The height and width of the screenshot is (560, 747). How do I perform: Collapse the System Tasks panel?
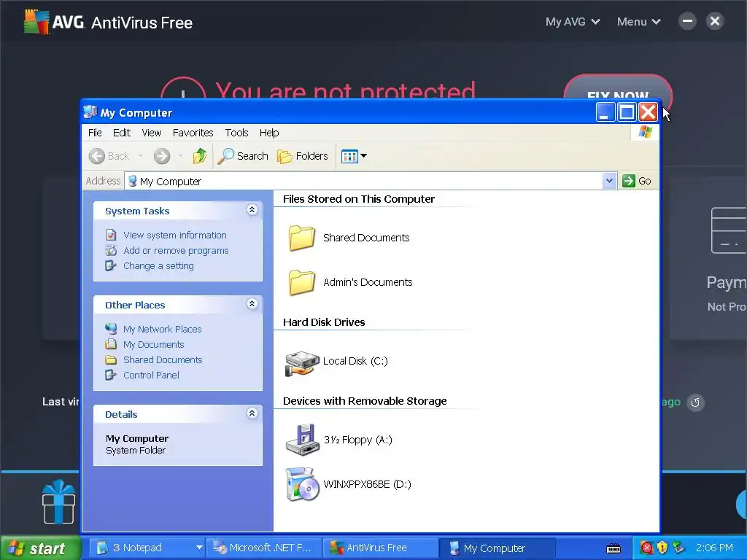[x=252, y=210]
